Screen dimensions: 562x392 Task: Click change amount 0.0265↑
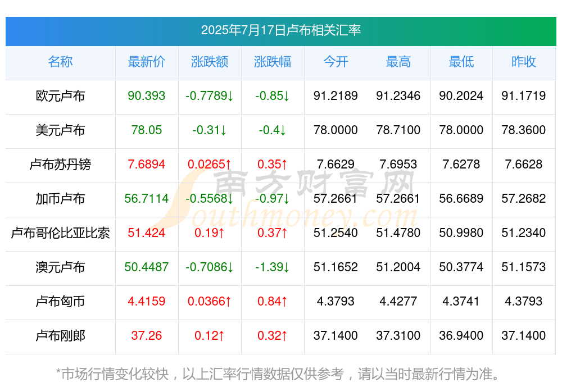point(210,164)
